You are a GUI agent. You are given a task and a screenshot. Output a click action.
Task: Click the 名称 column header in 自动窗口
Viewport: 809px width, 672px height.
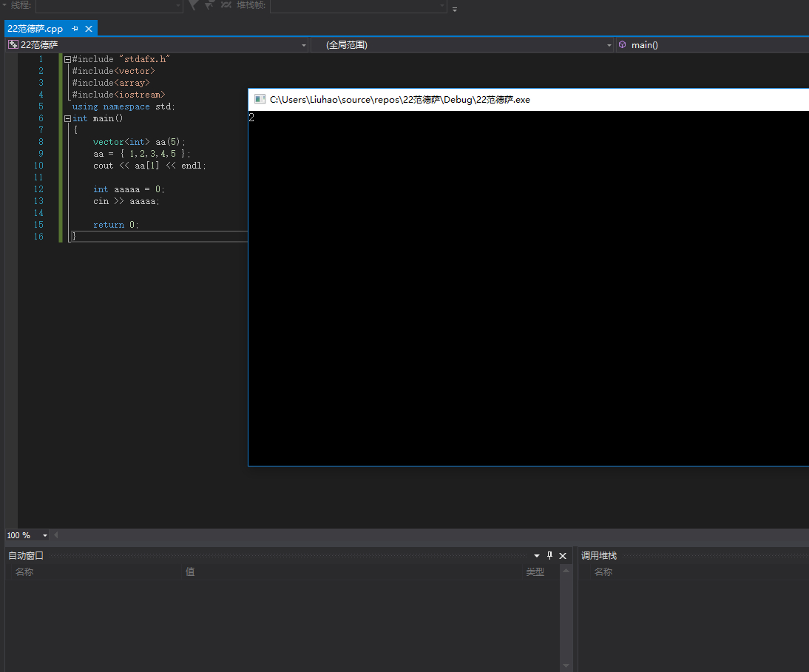click(24, 571)
